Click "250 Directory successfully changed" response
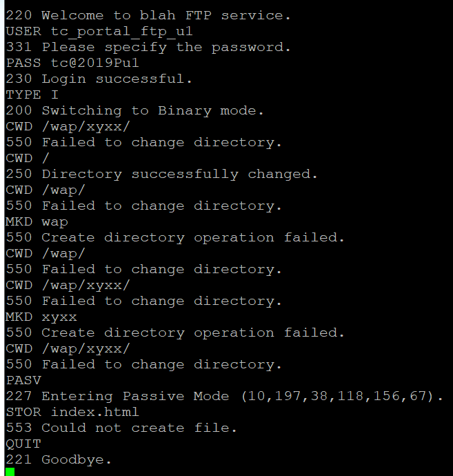This screenshot has width=453, height=476. [162, 174]
